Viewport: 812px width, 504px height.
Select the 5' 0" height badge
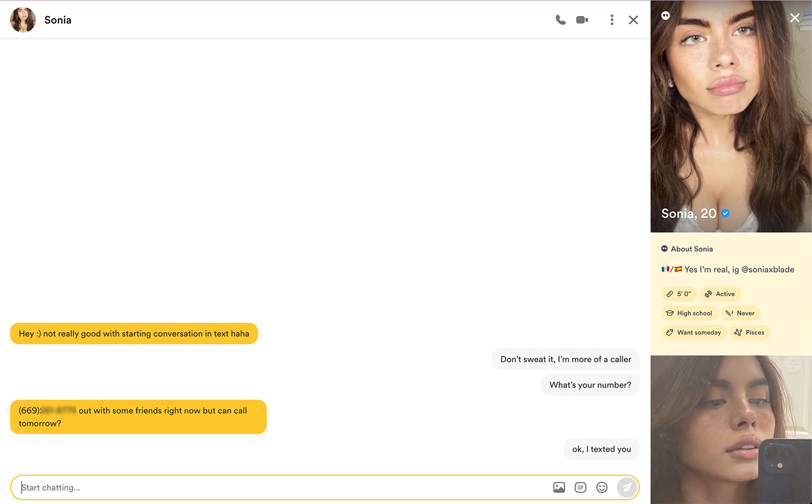pyautogui.click(x=679, y=294)
